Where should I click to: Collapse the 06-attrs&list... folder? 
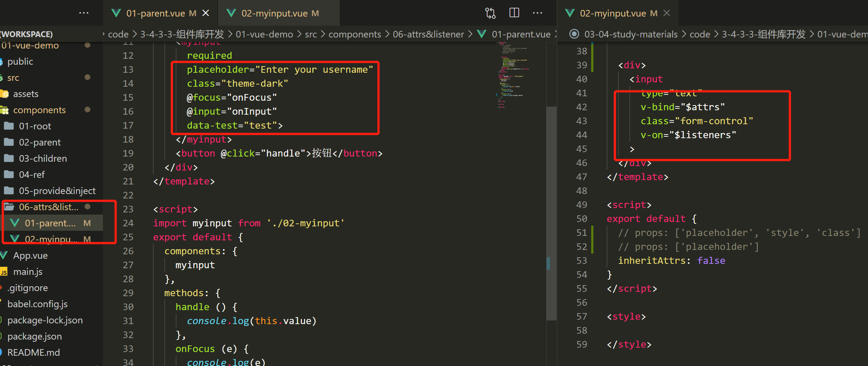point(49,207)
